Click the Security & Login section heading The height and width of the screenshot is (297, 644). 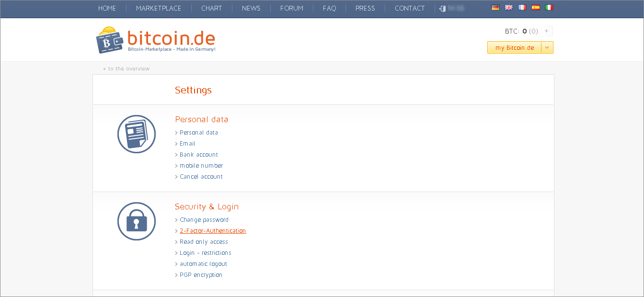click(207, 206)
